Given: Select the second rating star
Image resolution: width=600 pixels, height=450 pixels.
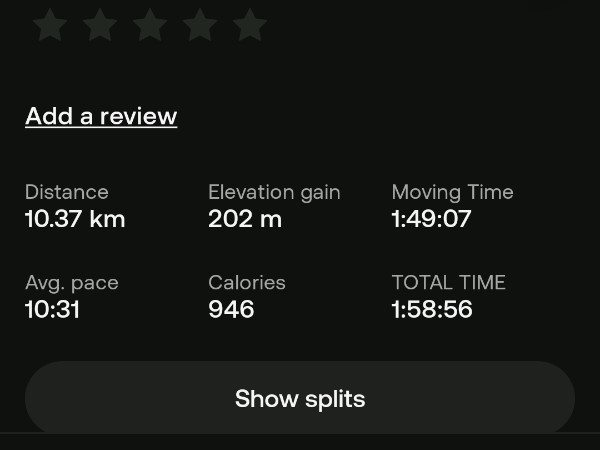Looking at the screenshot, I should (x=100, y=25).
